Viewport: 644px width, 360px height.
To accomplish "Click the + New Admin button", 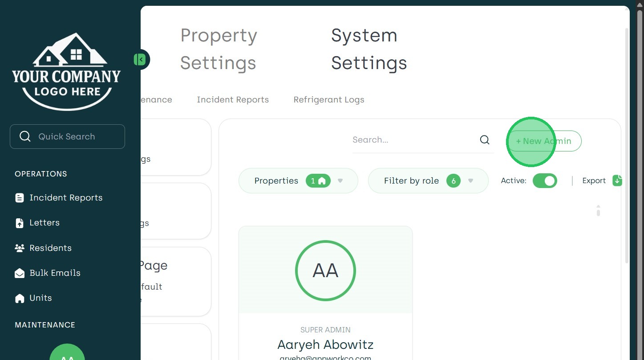I will pyautogui.click(x=544, y=141).
